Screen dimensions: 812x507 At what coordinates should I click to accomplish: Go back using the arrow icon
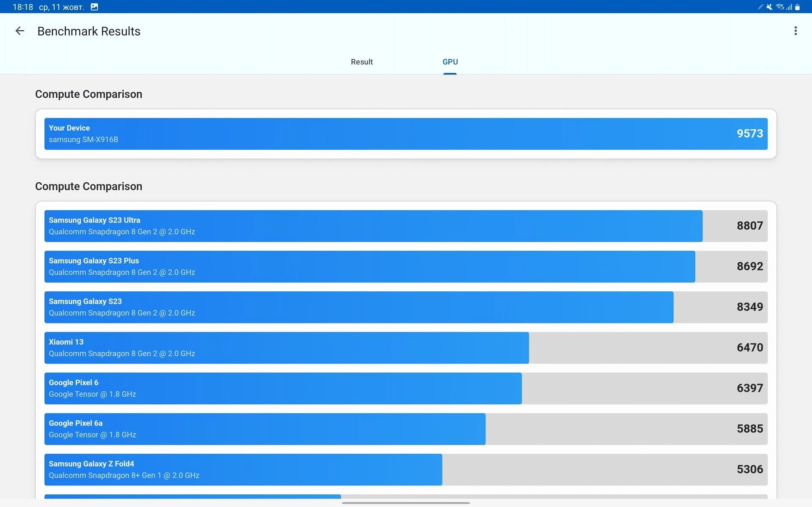(x=19, y=31)
